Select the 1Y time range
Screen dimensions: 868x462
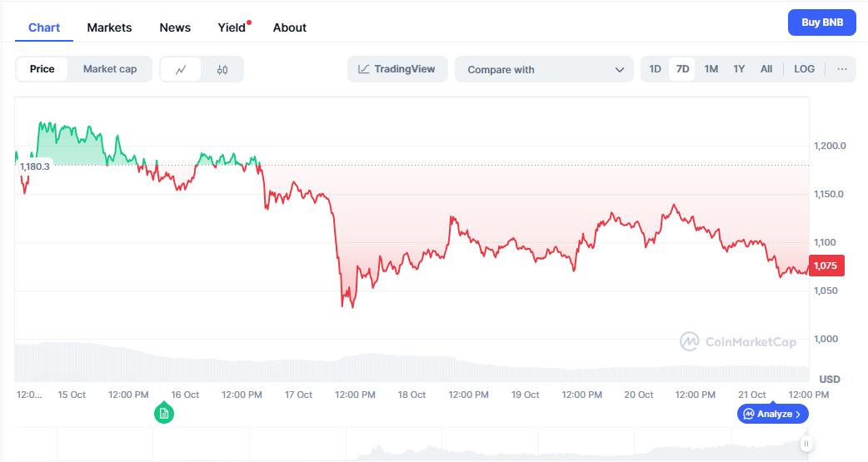[738, 69]
